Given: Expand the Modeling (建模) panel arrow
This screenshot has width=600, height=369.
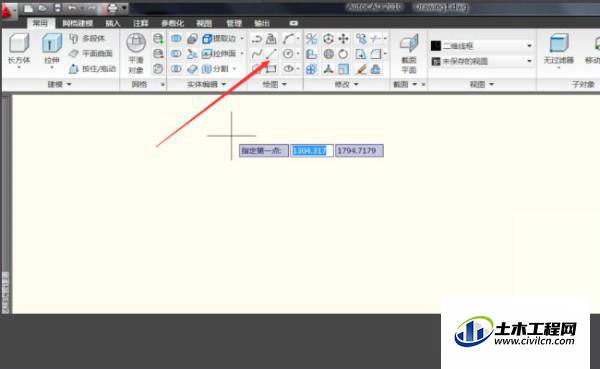Looking at the screenshot, I should click(x=69, y=84).
